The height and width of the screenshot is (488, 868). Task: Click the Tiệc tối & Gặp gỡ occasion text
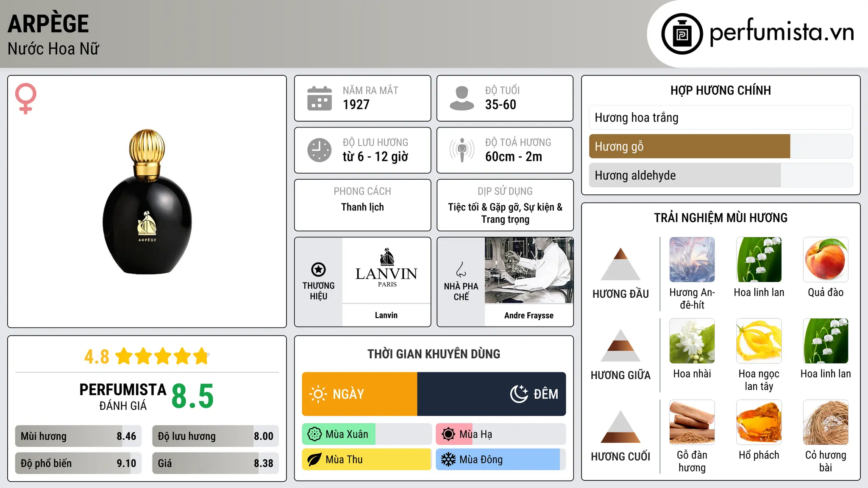(505, 213)
